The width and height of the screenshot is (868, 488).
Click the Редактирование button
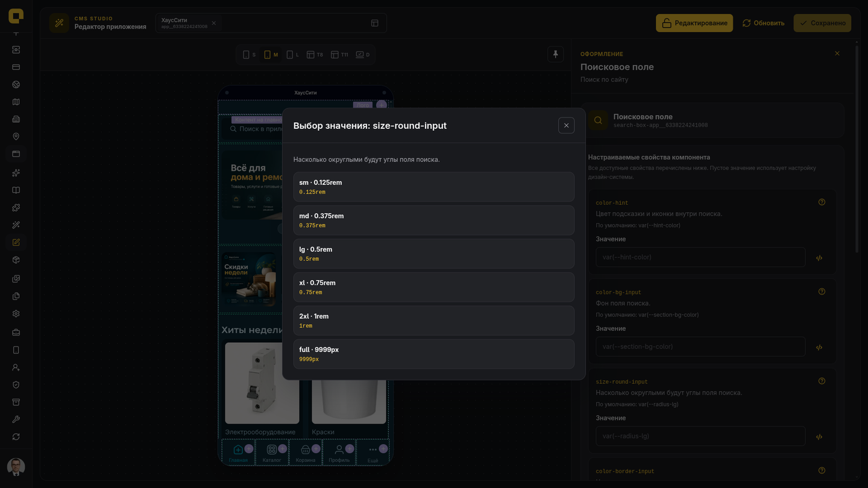694,23
